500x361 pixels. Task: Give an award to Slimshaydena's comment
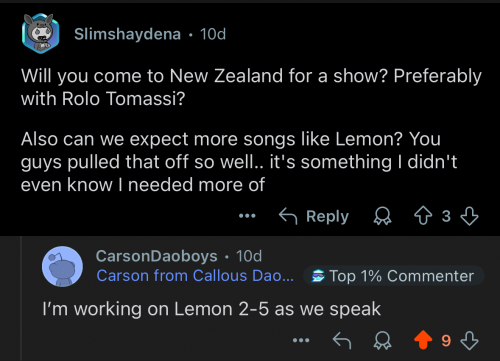[x=382, y=216]
